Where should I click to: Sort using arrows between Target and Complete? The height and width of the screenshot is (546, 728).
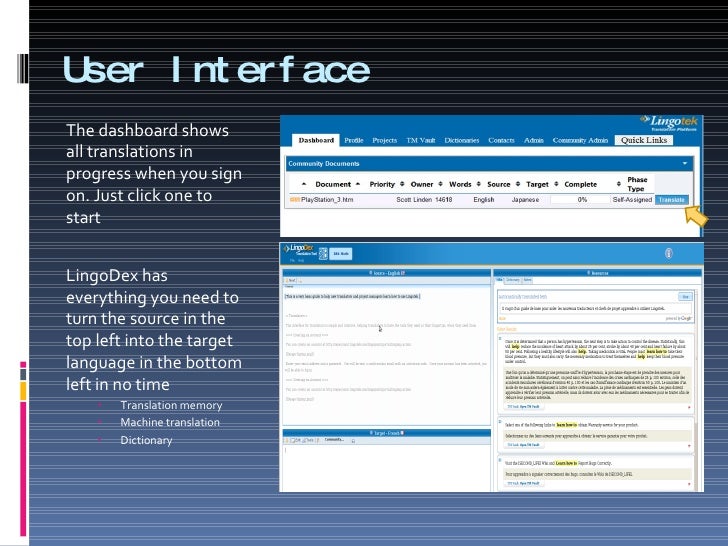[556, 184]
